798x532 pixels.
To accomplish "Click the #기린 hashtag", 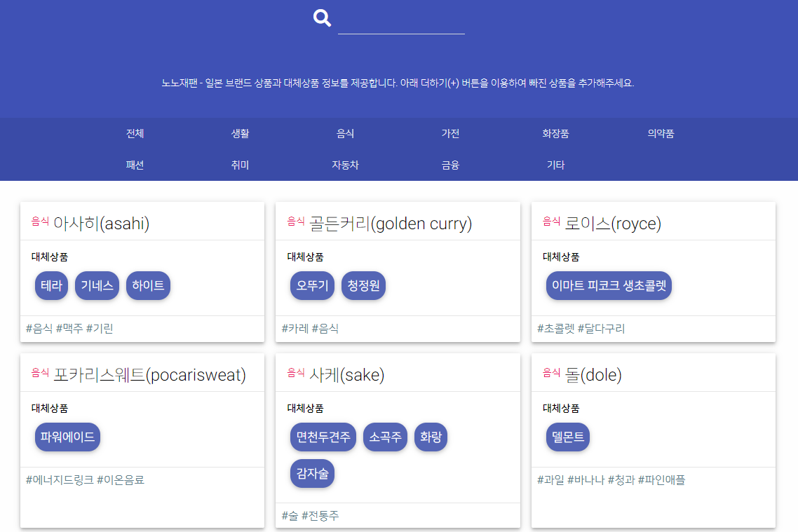I will tap(100, 329).
